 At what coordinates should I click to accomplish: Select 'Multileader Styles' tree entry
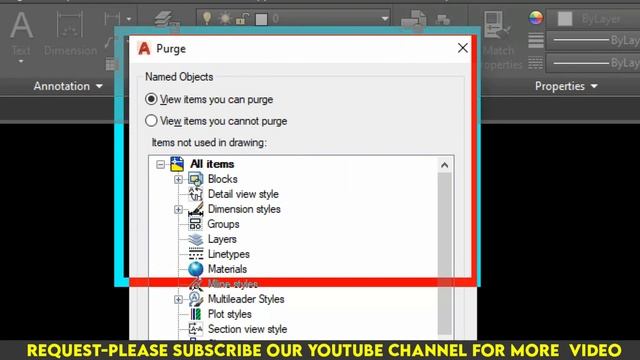246,299
